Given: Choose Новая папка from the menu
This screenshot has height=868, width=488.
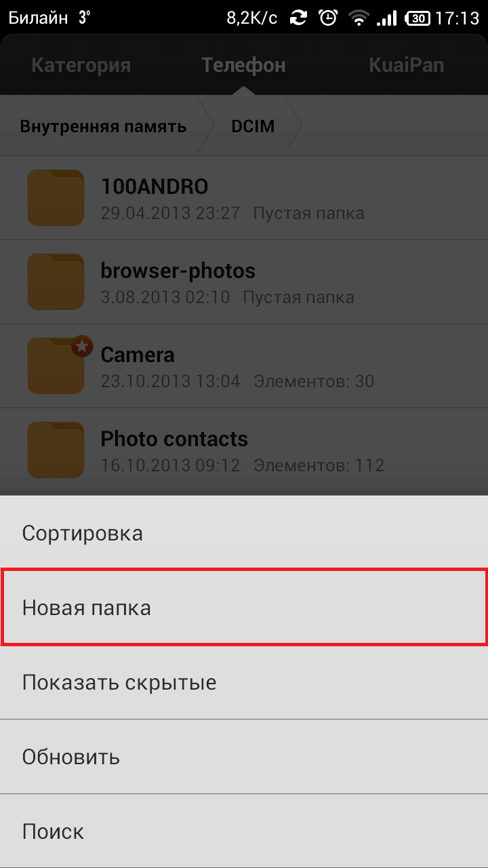Looking at the screenshot, I should click(x=244, y=608).
